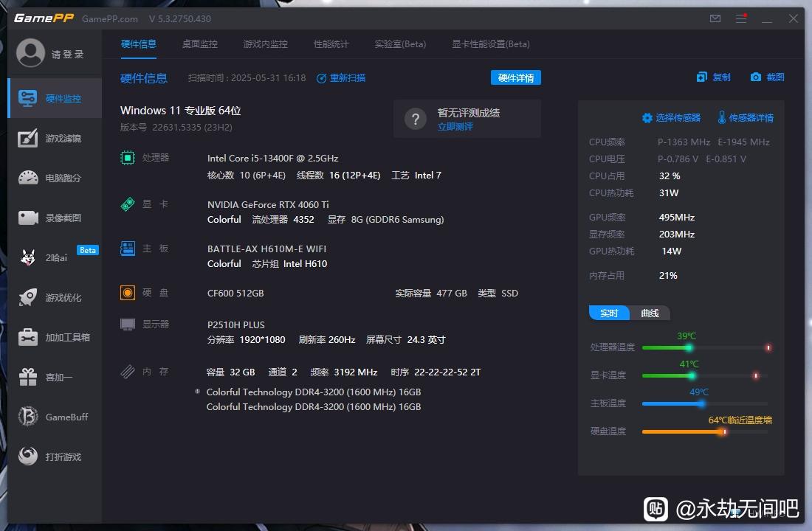Click the P2510H PLUS monitor name

[x=236, y=325]
